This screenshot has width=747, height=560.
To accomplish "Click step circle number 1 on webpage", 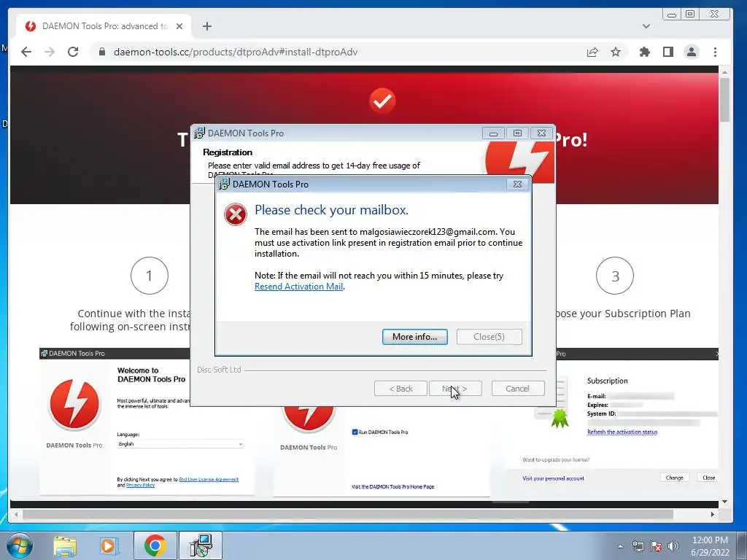I will click(x=149, y=276).
